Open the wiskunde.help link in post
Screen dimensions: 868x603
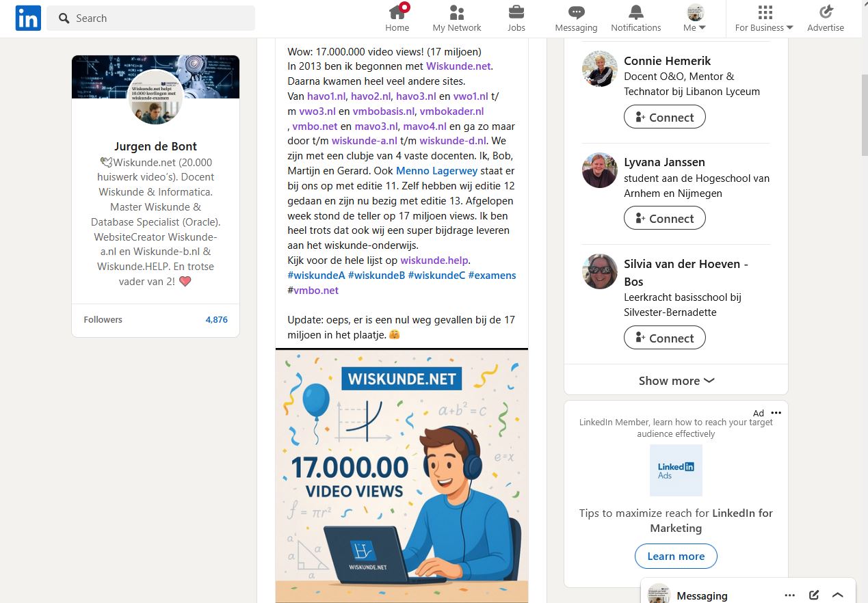coord(435,260)
